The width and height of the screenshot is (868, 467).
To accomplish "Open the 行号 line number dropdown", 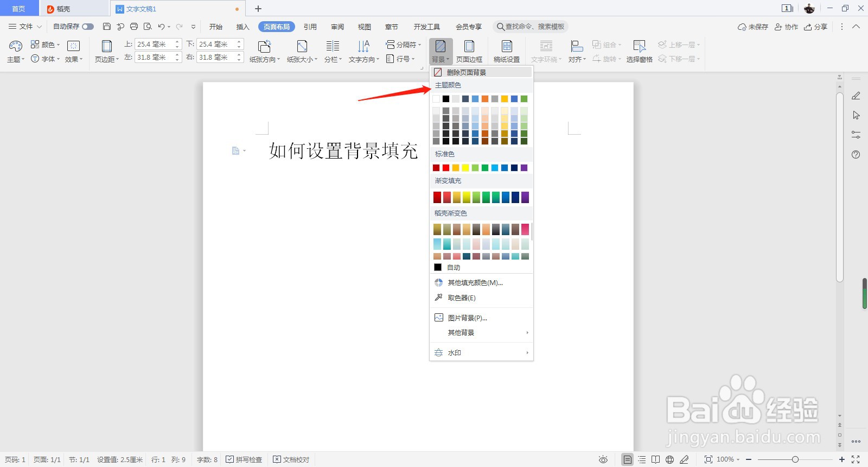I will point(400,59).
